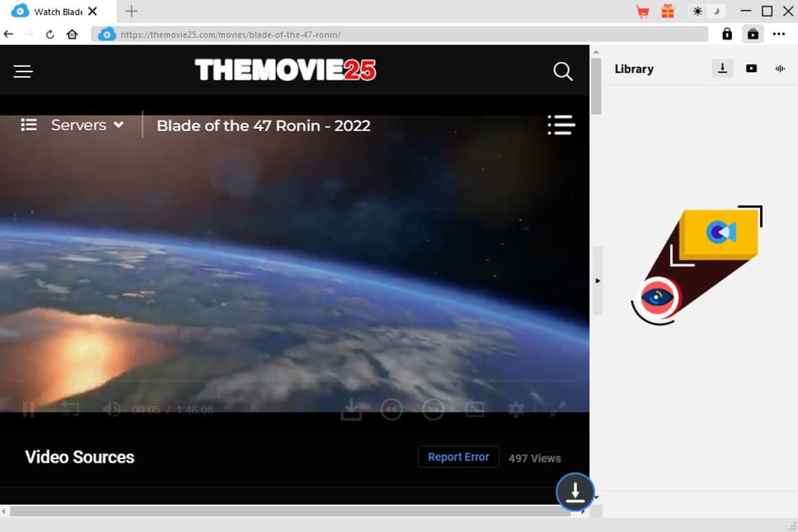This screenshot has width=798, height=532.
Task: Open the episode list icon in player
Action: pos(560,125)
